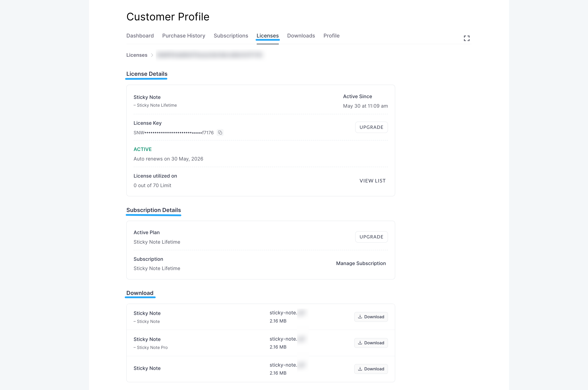Image resolution: width=588 pixels, height=390 pixels.
Task: Open the Profile tab
Action: [332, 36]
